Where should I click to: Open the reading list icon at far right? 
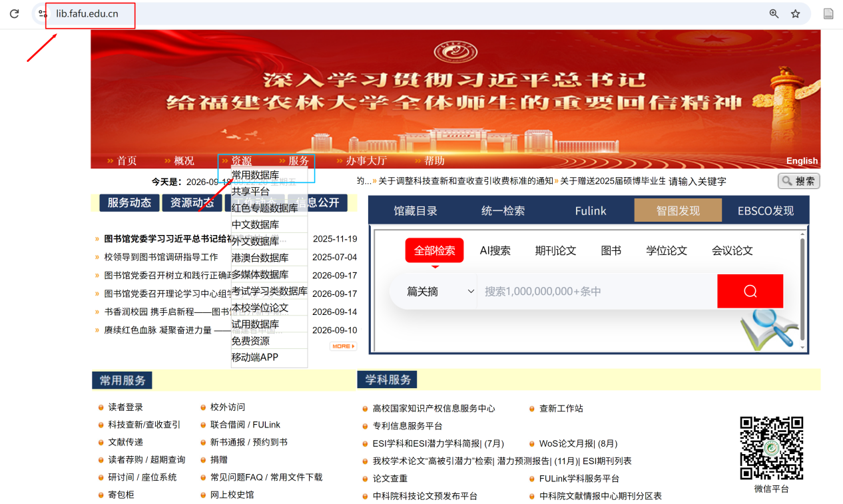click(828, 13)
